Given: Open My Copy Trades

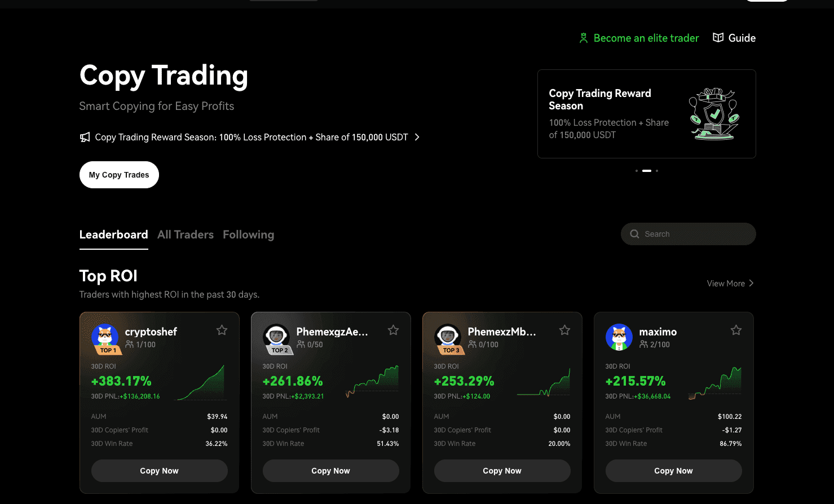Looking at the screenshot, I should point(119,174).
